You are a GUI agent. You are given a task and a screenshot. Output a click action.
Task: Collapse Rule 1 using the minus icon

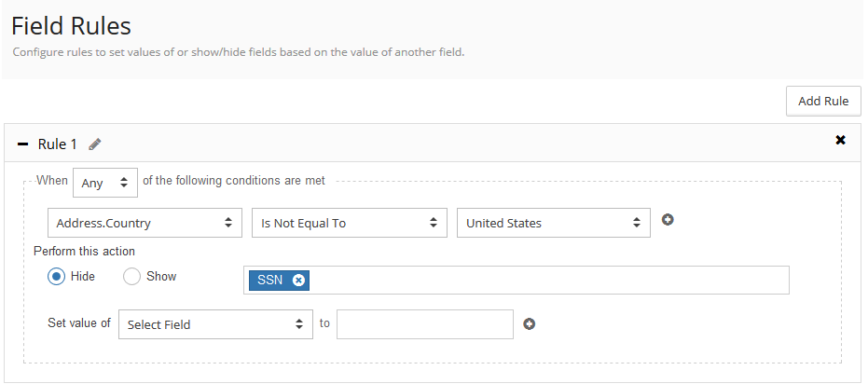click(23, 144)
